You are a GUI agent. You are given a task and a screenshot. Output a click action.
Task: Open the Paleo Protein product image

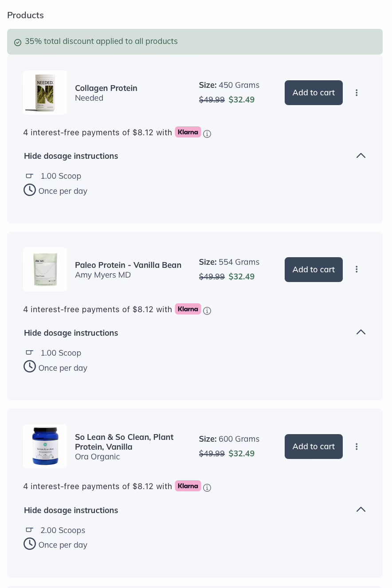[x=45, y=269]
